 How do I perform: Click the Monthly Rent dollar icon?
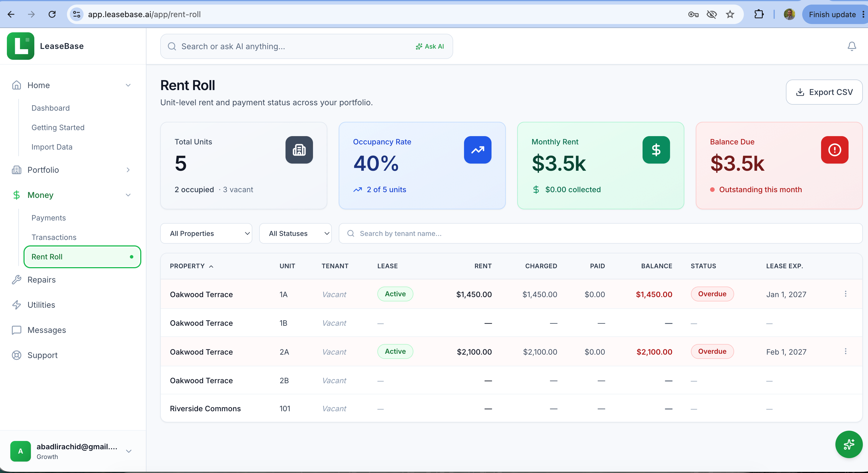tap(656, 150)
